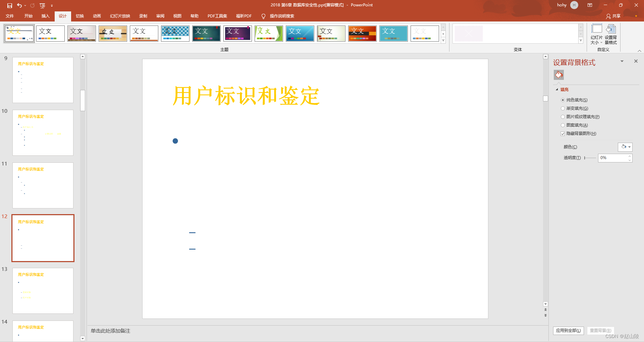Jump to next slide double-arrow
This screenshot has width=644, height=342.
click(x=545, y=315)
